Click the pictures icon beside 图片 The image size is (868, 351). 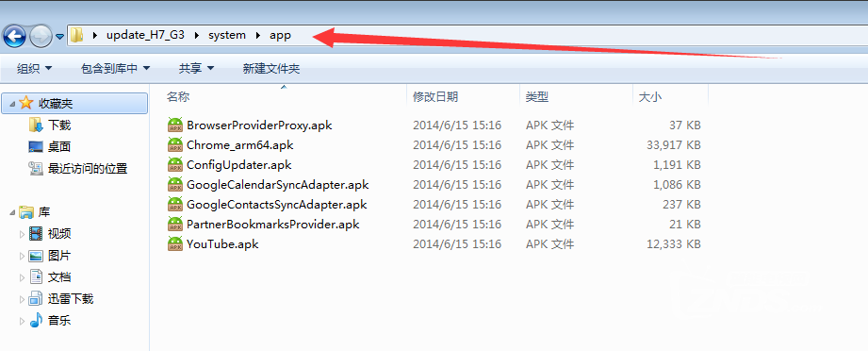[x=36, y=256]
